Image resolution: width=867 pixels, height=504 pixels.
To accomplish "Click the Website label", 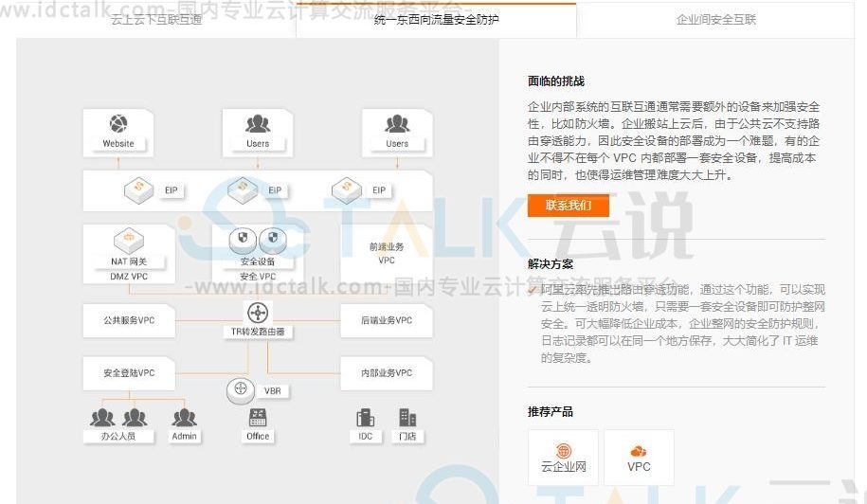I will (x=118, y=144).
